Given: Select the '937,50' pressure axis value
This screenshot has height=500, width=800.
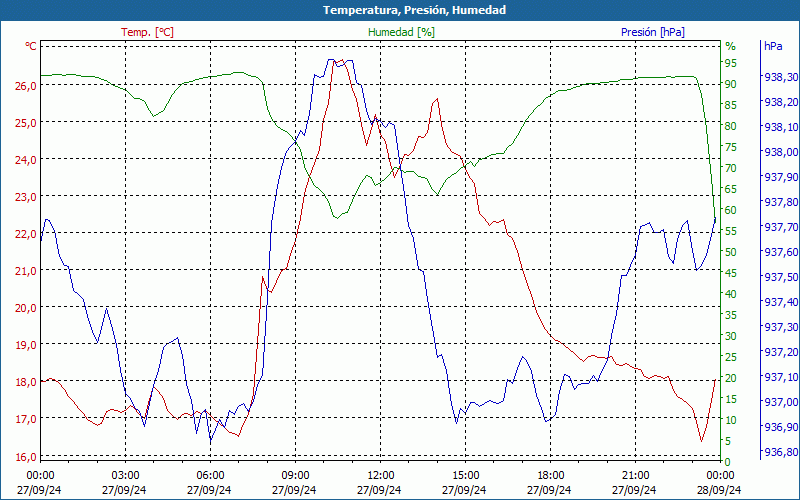Looking at the screenshot, I should 781,277.
